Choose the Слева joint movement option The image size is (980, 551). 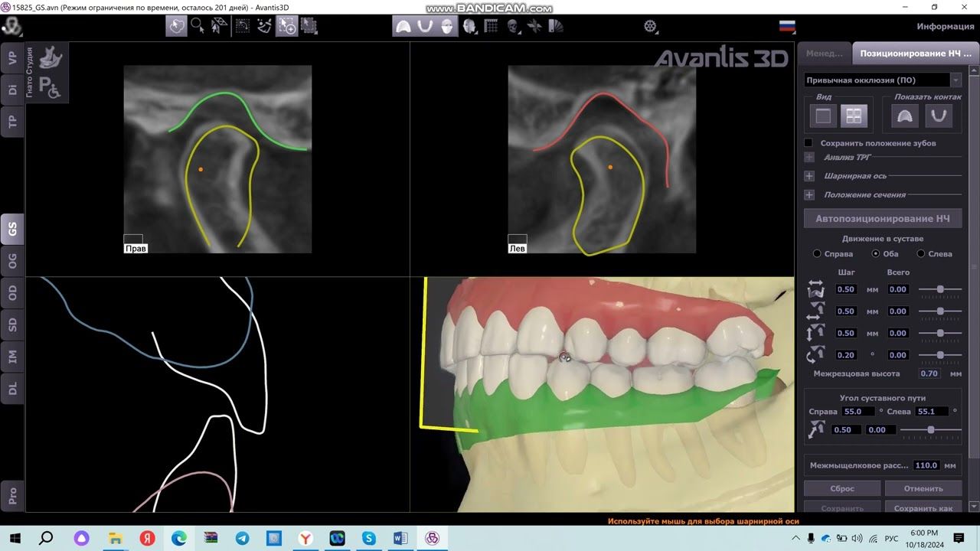pos(921,254)
